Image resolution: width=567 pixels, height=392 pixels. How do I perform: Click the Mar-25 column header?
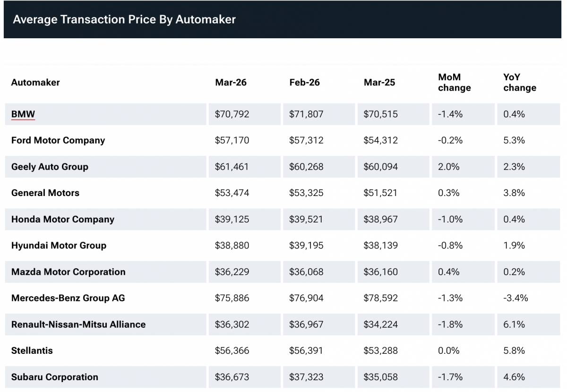(x=379, y=82)
